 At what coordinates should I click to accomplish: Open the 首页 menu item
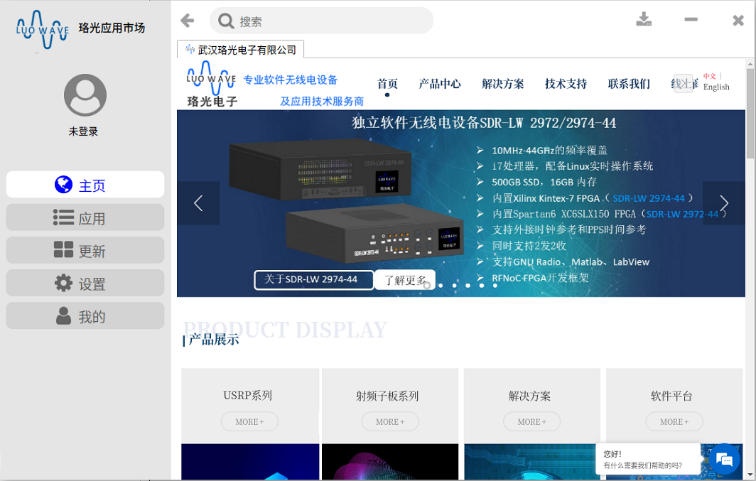pyautogui.click(x=387, y=84)
